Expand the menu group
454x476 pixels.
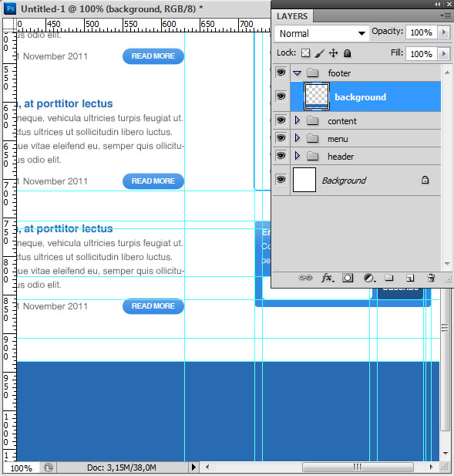[298, 138]
